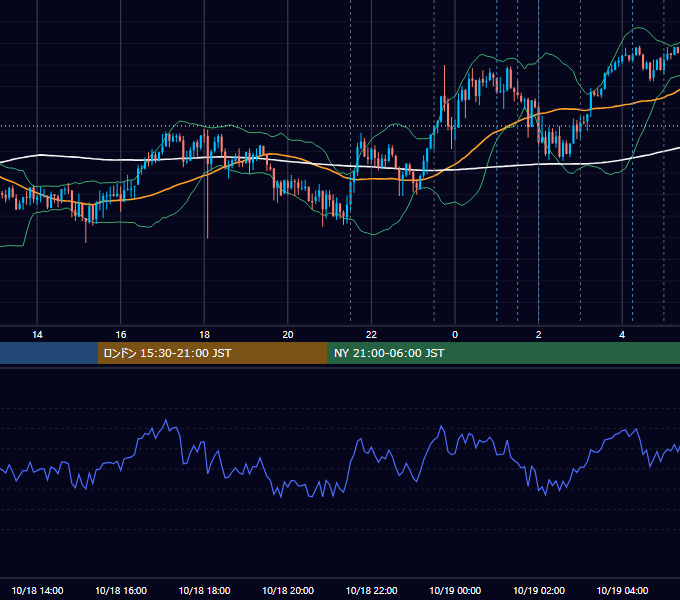Screen dimensions: 680x600
Task: Click the 10/19 02:00 time label
Action: [x=539, y=590]
